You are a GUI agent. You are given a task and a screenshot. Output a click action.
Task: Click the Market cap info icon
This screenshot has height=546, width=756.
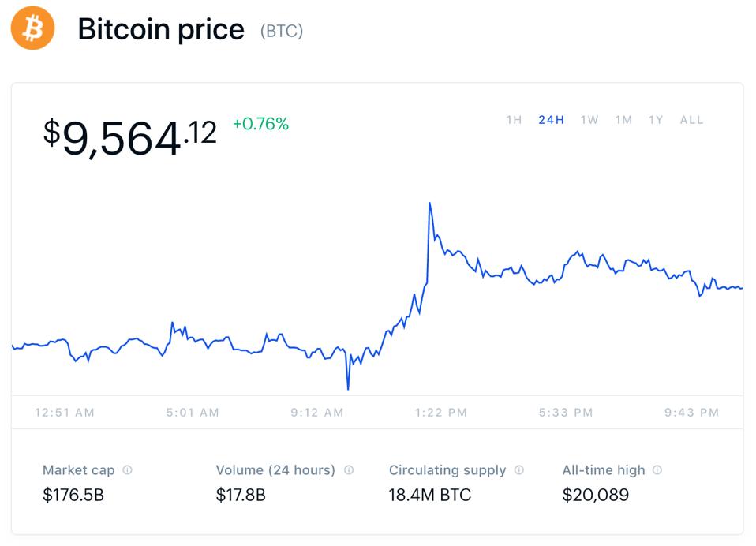[128, 469]
